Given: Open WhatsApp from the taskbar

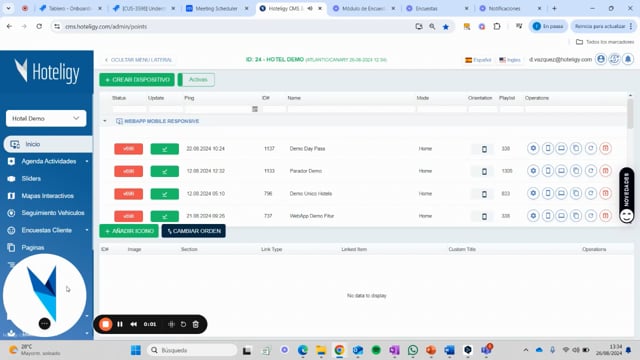Looking at the screenshot, I should coord(413,350).
